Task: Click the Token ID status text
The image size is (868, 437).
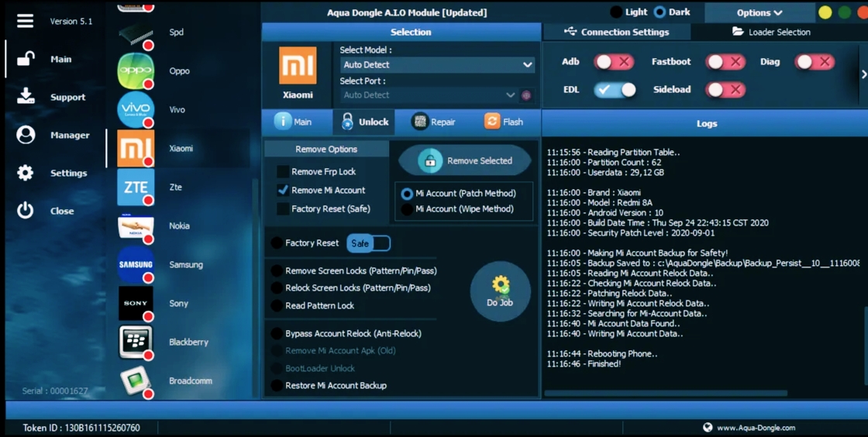Action: 81,428
